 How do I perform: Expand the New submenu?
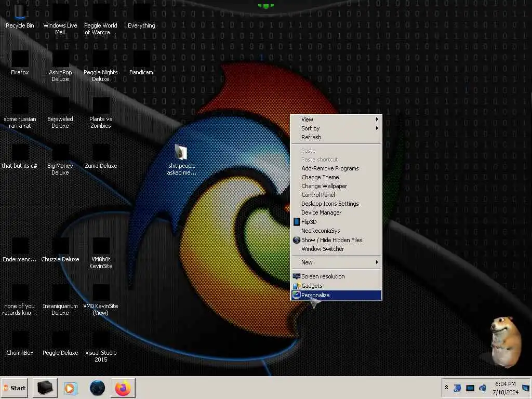click(336, 262)
